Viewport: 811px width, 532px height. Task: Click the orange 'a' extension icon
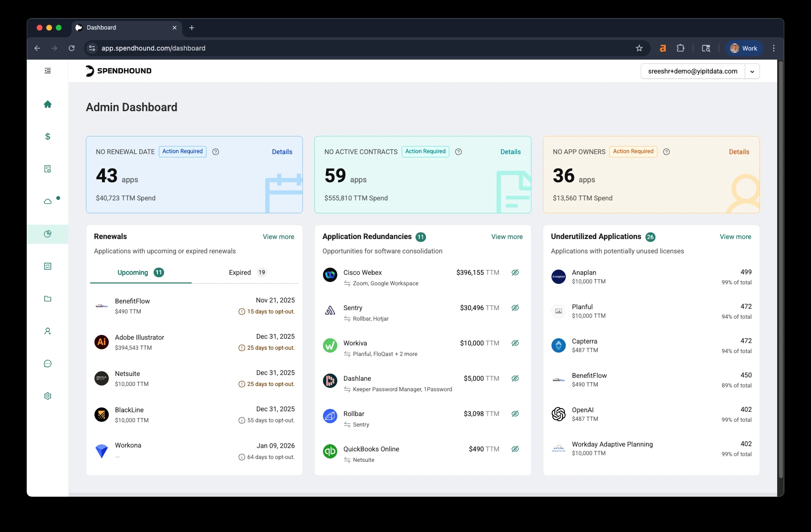(x=663, y=48)
